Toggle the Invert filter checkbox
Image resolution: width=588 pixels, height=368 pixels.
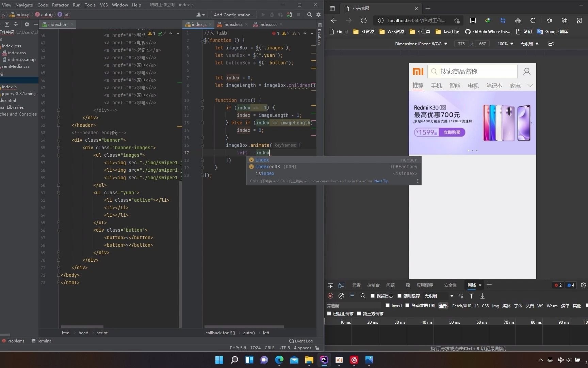(388, 305)
